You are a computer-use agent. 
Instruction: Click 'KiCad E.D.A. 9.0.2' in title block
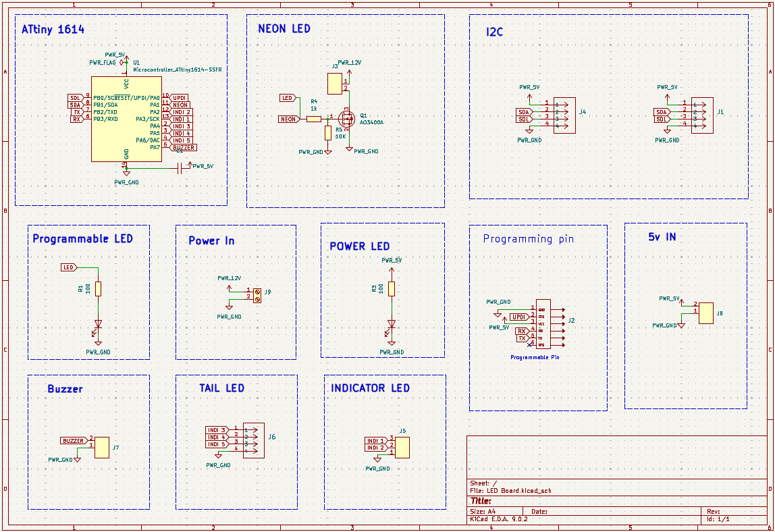(499, 519)
